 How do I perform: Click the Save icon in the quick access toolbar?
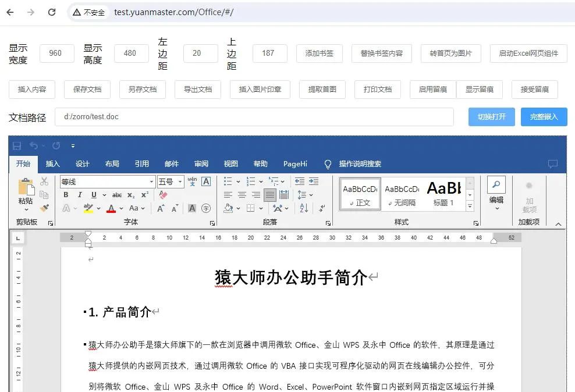(x=17, y=146)
